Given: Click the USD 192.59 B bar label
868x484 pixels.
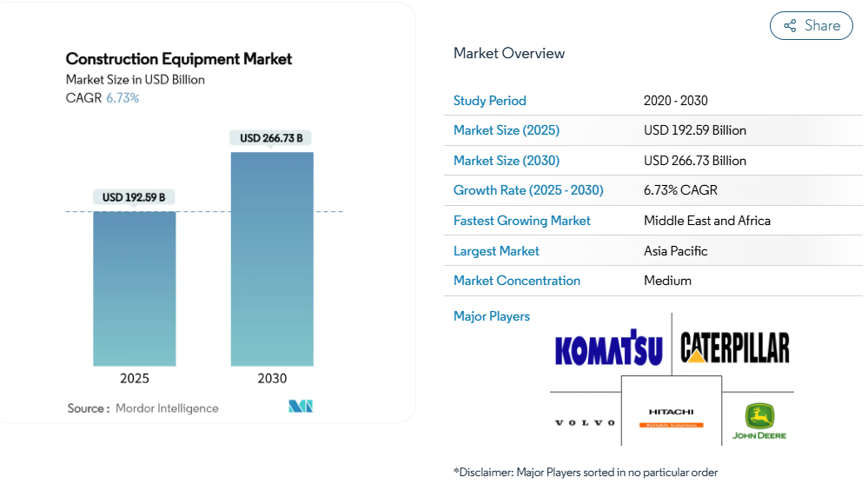Looking at the screenshot, I should tap(134, 197).
